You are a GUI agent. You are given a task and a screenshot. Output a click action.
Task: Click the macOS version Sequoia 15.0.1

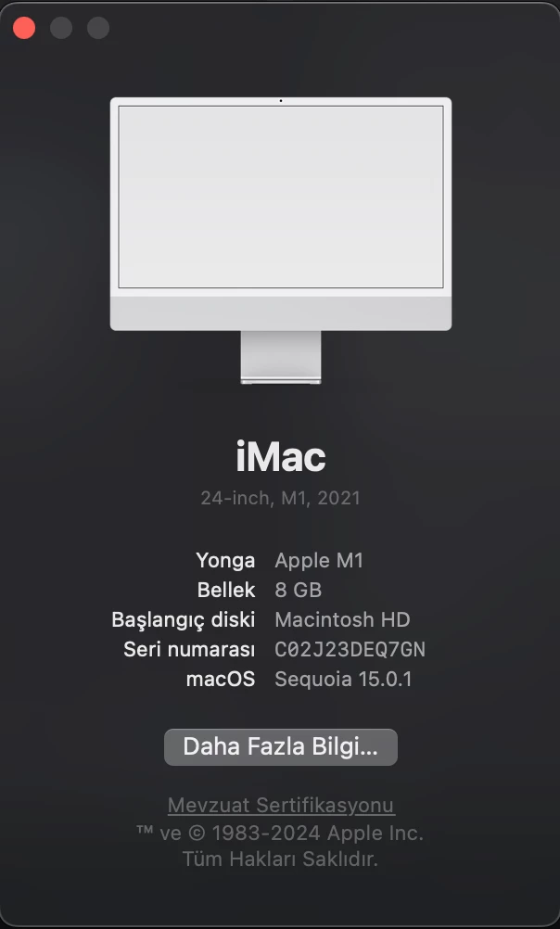click(x=343, y=679)
